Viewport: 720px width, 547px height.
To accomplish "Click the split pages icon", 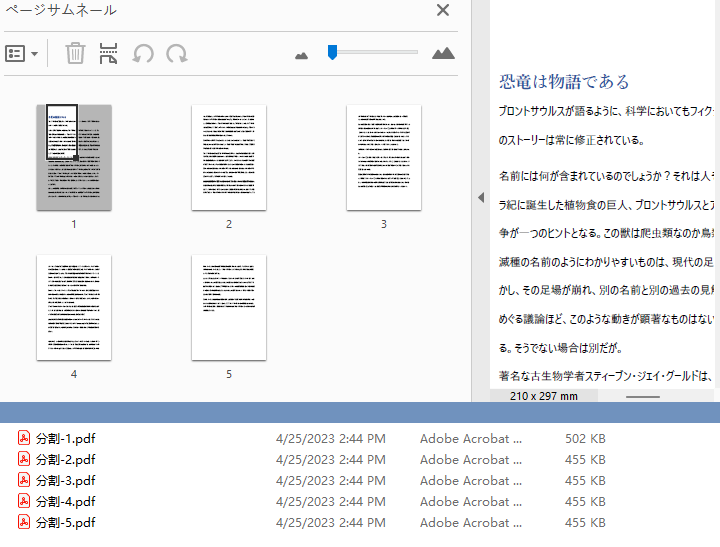I will 108,53.
